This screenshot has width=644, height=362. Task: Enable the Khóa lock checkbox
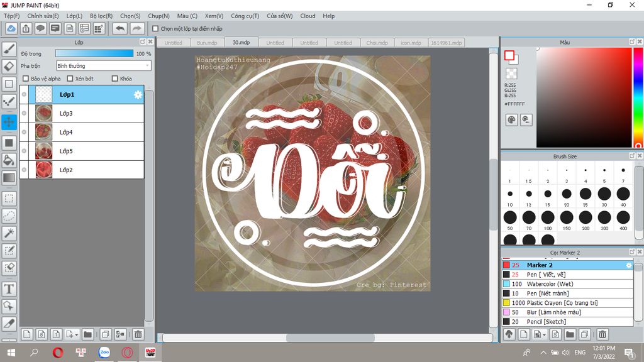[115, 79]
